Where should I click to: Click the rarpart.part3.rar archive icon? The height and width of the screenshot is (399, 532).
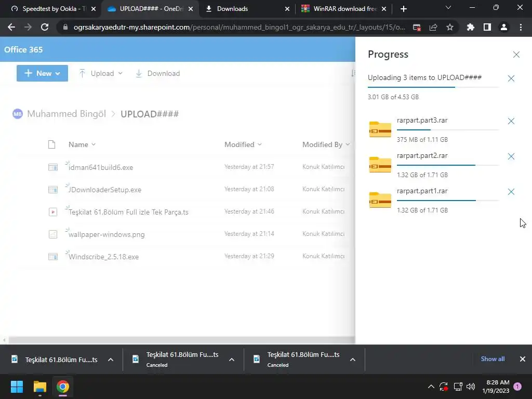pyautogui.click(x=380, y=129)
